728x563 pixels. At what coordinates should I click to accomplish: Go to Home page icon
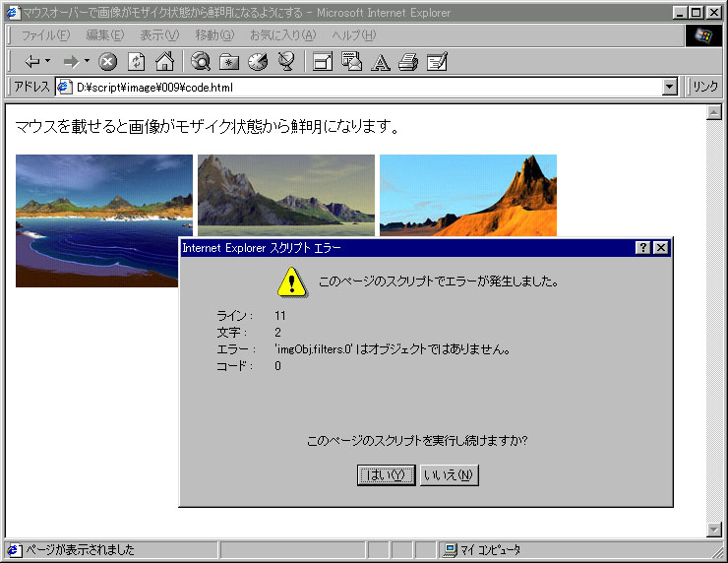tap(165, 61)
